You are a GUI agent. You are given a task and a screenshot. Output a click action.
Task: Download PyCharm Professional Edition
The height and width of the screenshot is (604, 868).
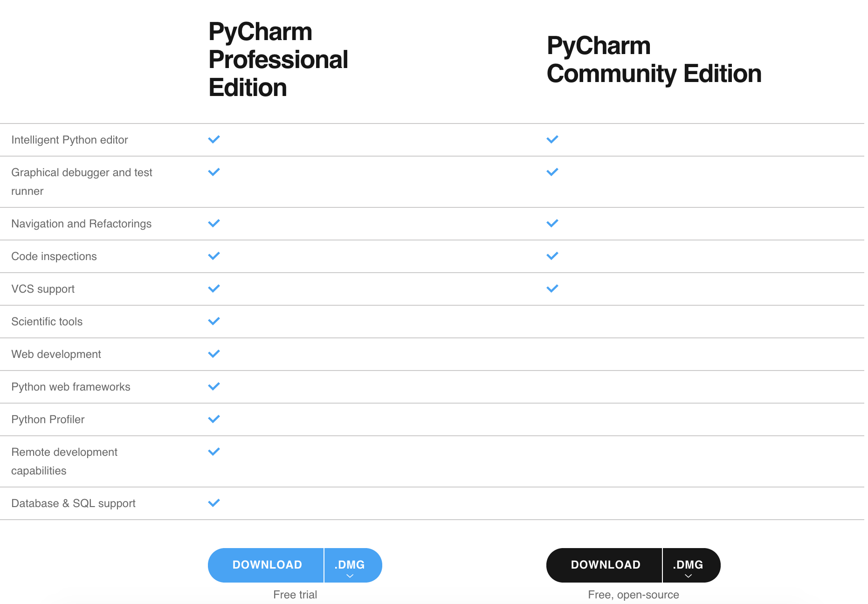266,565
